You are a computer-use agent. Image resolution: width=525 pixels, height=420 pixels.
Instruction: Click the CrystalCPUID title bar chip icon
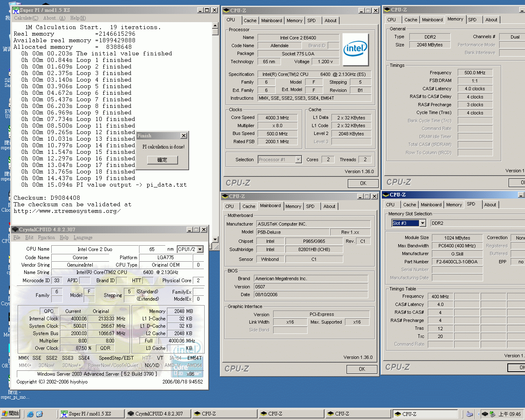(x=15, y=230)
